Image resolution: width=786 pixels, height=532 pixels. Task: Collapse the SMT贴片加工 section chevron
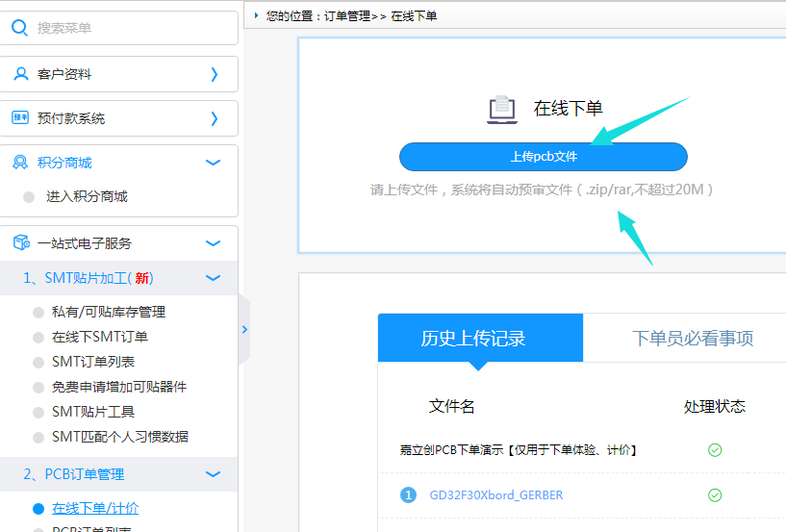[214, 278]
